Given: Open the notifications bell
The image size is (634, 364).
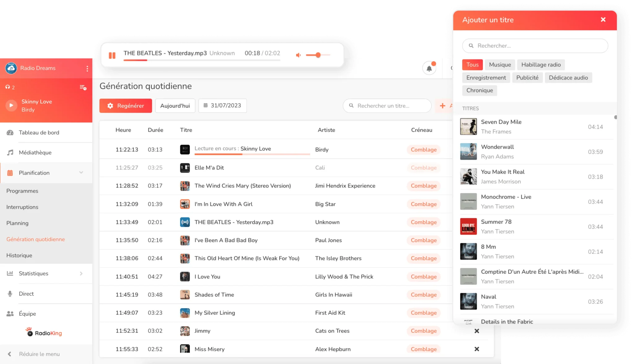Looking at the screenshot, I should 429,68.
